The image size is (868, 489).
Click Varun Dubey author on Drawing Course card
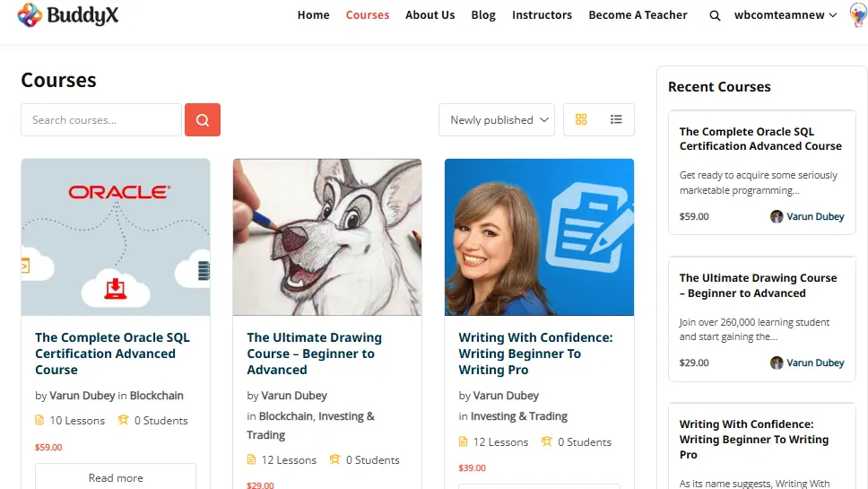click(x=294, y=396)
